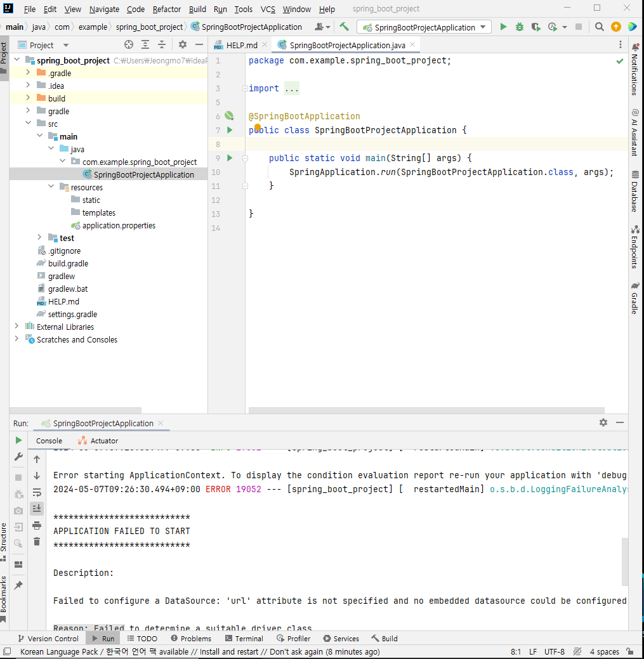This screenshot has width=644, height=659.
Task: Expand the build folder in the tree
Action: pos(28,98)
